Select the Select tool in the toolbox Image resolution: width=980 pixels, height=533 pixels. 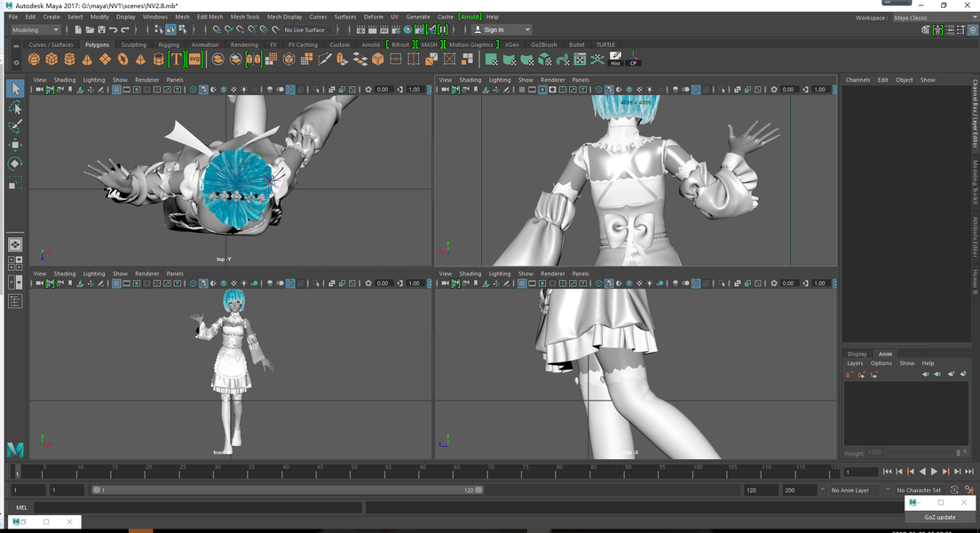pos(16,88)
